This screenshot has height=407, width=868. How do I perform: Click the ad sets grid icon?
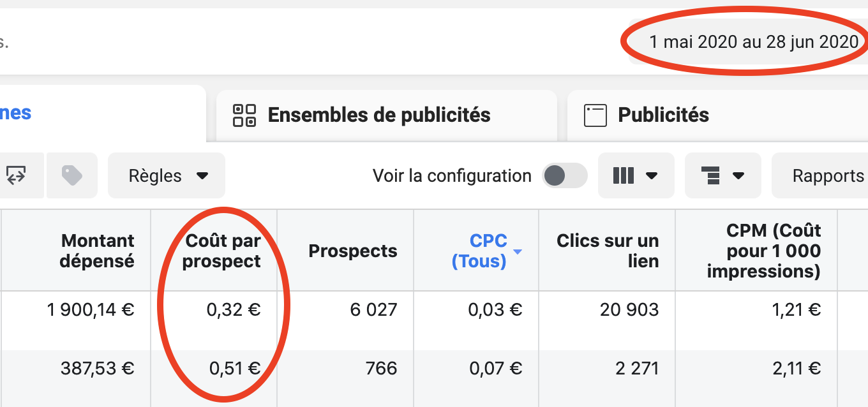(x=244, y=115)
